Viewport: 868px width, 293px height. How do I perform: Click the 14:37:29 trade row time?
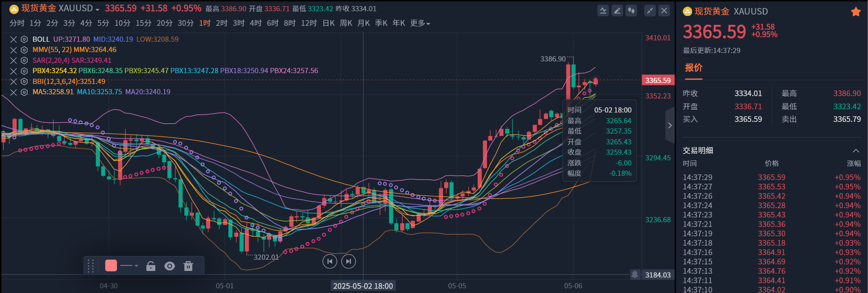[697, 177]
